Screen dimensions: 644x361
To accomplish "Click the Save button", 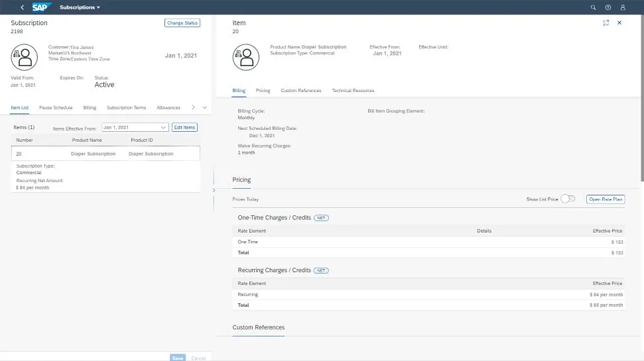I will [178, 358].
